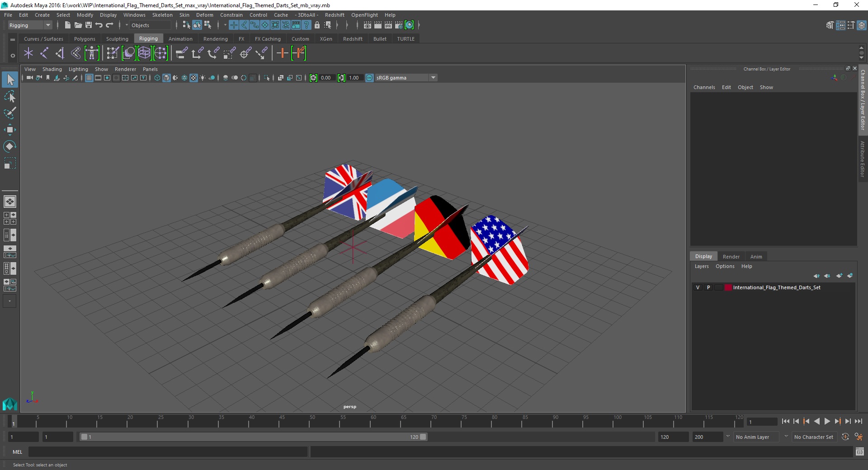Click the Save Scene disk icon

[x=89, y=25]
